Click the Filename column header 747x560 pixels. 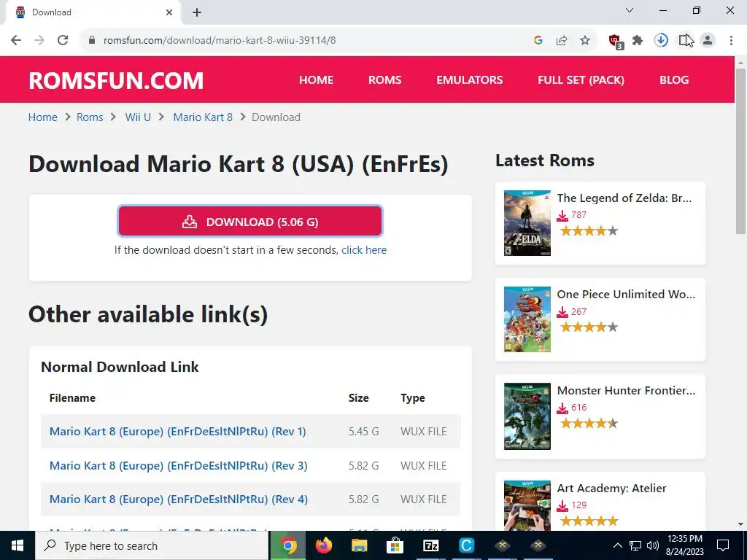[x=72, y=397]
